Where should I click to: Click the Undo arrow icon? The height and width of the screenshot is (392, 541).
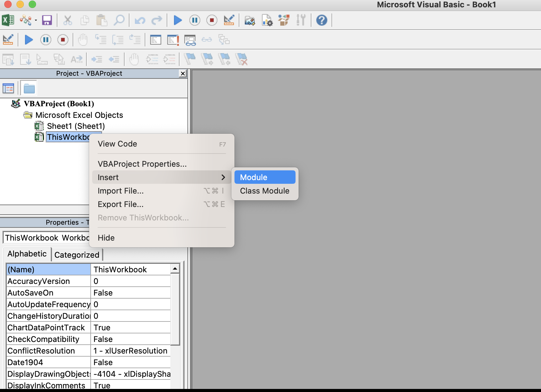tap(140, 20)
